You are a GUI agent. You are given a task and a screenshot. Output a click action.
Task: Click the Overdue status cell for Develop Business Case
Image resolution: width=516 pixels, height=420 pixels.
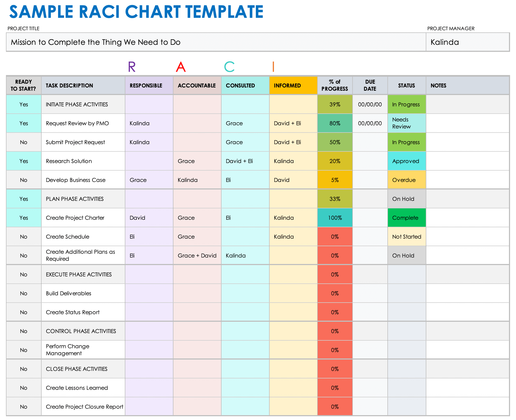click(x=403, y=180)
